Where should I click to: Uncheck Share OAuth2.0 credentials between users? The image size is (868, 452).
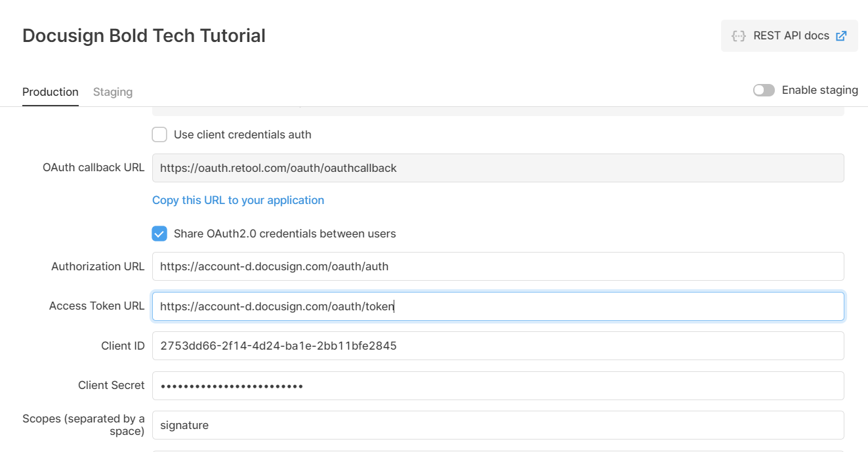(159, 234)
